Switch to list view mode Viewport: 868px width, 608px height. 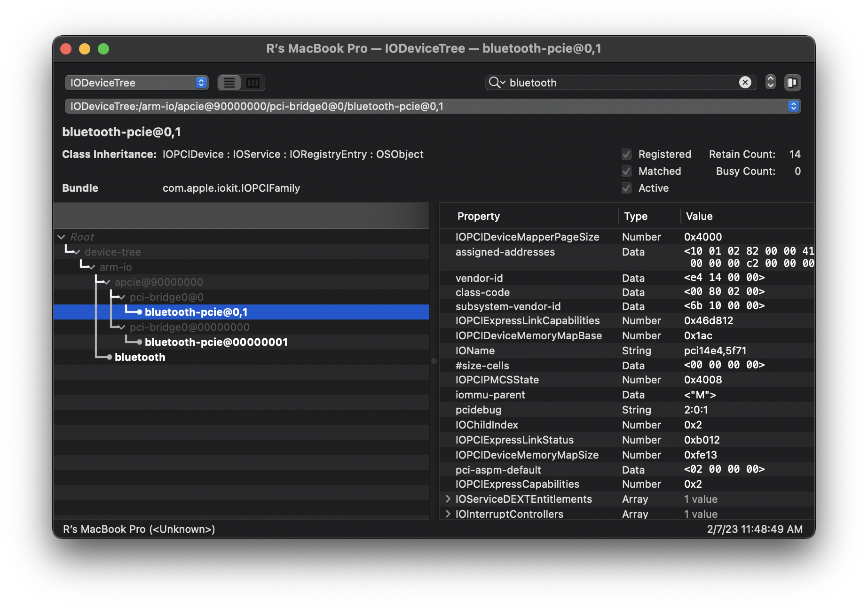pyautogui.click(x=229, y=83)
